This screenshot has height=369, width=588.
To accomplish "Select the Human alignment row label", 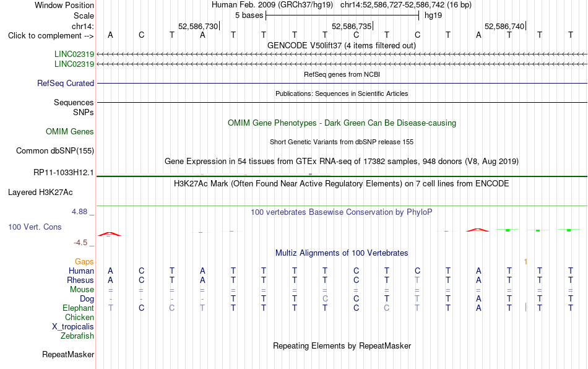I will point(81,271).
